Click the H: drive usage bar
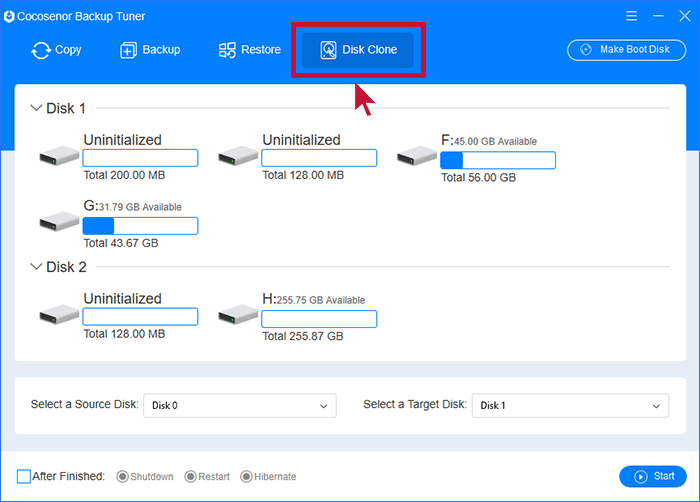The height and width of the screenshot is (502, 700). coord(319,319)
